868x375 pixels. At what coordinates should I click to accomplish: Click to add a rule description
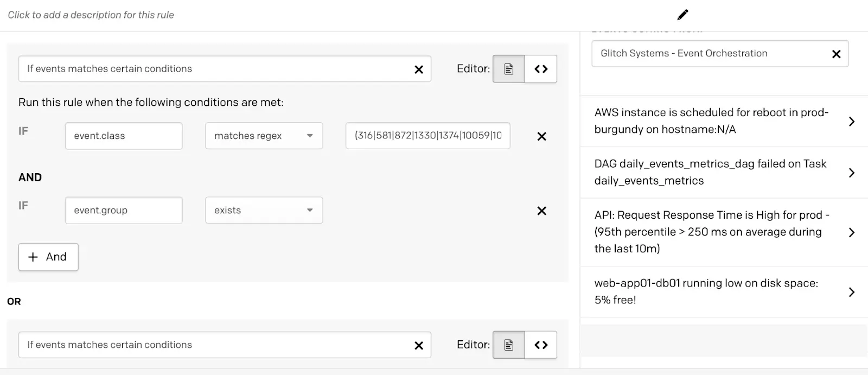pos(91,15)
